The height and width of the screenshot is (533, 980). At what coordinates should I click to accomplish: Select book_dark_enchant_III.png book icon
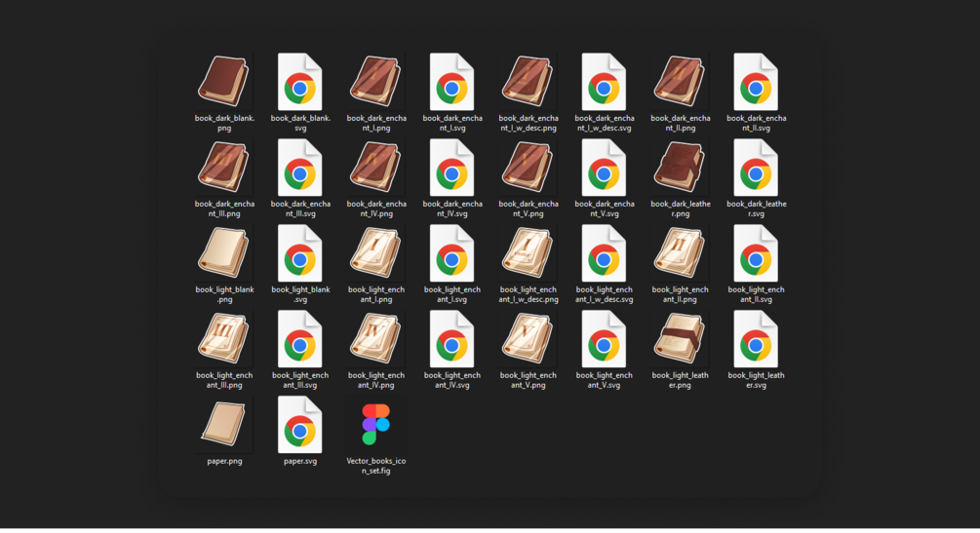tap(223, 167)
